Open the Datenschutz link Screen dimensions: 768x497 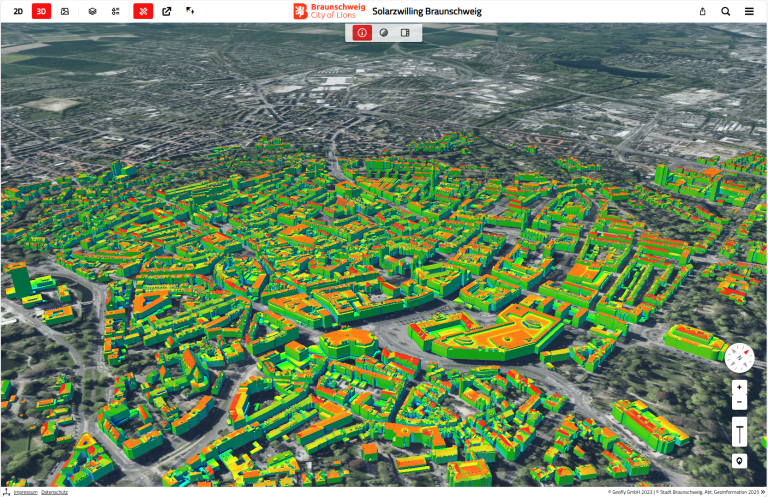pos(54,492)
